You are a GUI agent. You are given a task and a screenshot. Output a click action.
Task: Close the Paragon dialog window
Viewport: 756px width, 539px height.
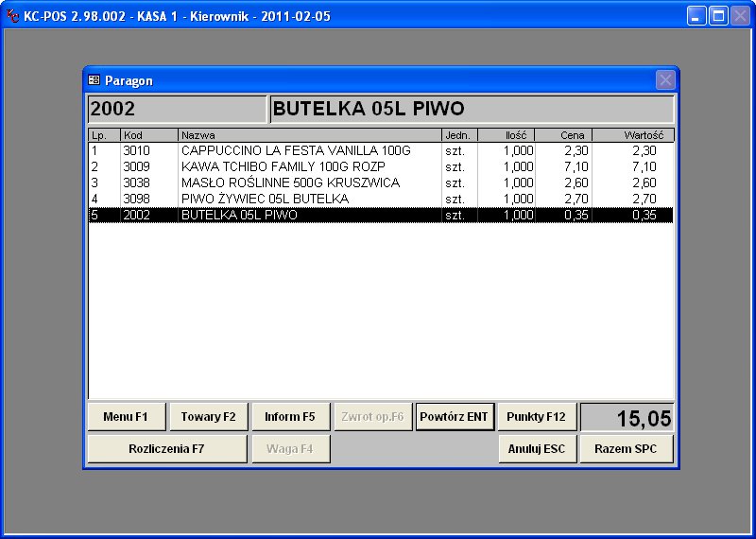[665, 80]
